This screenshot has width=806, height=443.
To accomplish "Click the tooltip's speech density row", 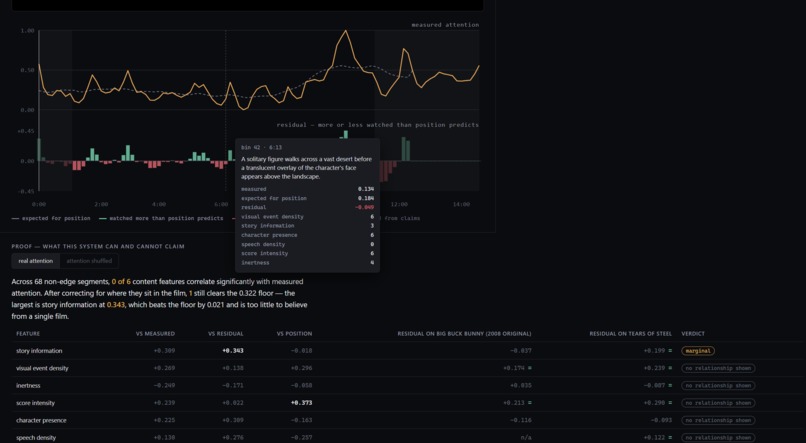I will pyautogui.click(x=307, y=245).
